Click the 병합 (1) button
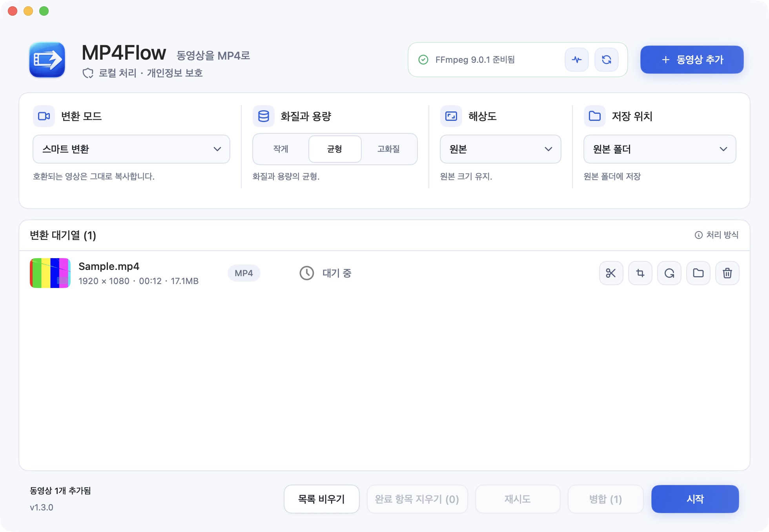 pos(606,499)
